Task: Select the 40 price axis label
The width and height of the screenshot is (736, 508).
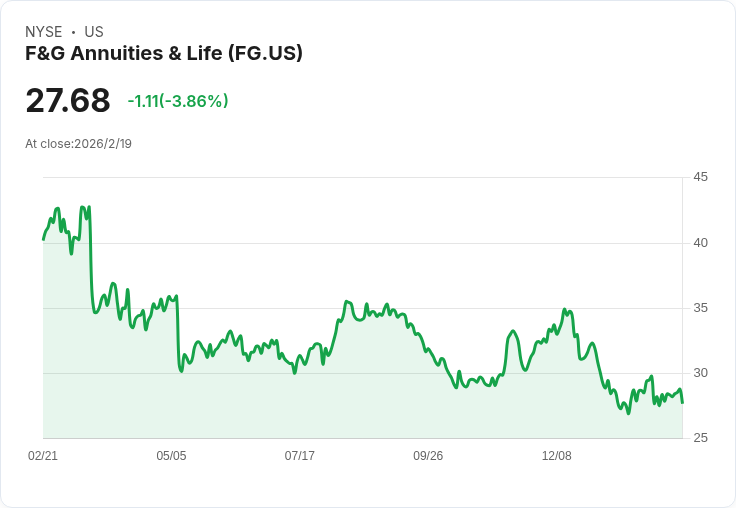Action: pyautogui.click(x=700, y=242)
